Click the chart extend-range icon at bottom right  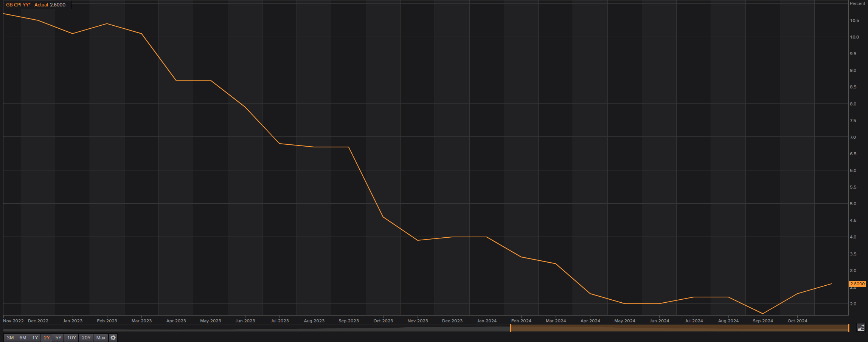[861, 328]
